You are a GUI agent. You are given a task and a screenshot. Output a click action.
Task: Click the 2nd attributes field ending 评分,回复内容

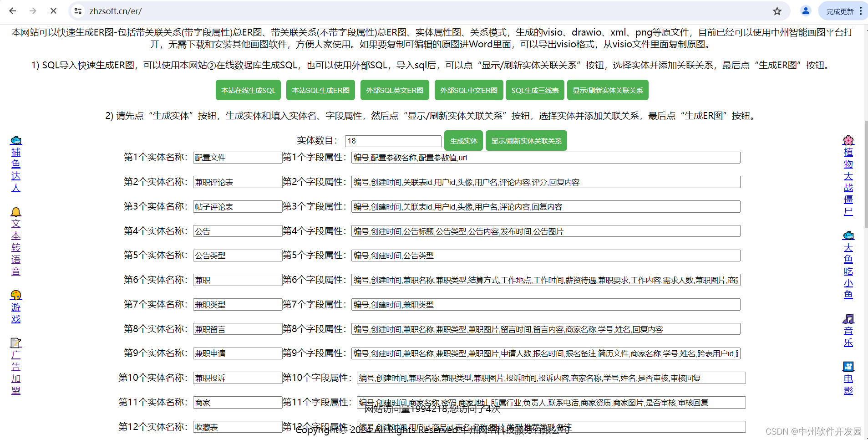[x=546, y=182]
